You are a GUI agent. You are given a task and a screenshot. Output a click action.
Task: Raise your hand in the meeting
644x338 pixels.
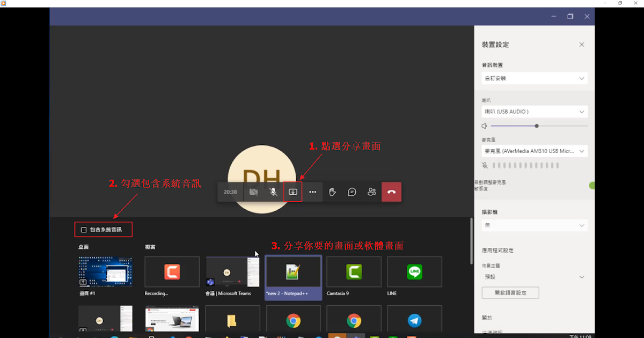click(x=332, y=192)
